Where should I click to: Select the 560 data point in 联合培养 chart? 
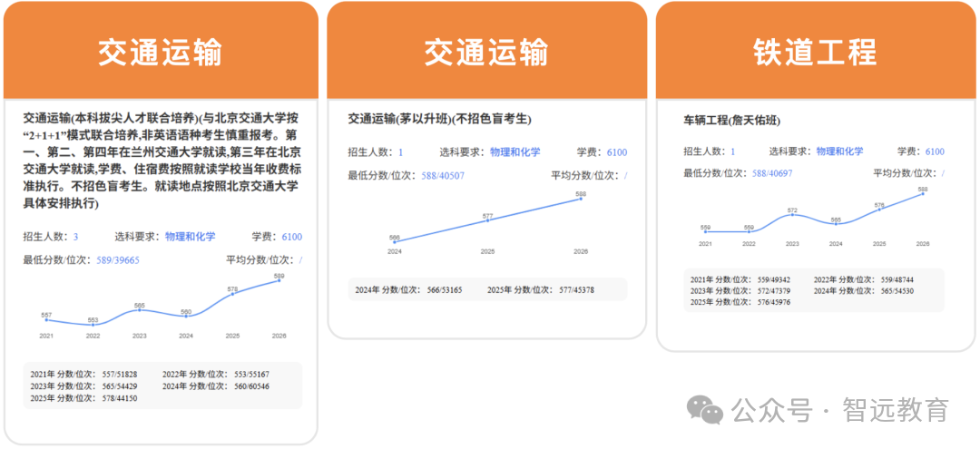point(186,316)
